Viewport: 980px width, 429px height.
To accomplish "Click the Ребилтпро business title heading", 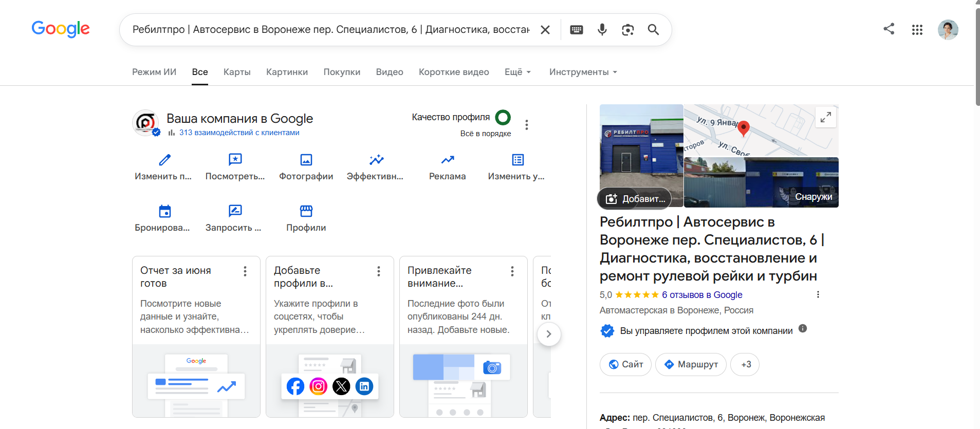I will (712, 249).
